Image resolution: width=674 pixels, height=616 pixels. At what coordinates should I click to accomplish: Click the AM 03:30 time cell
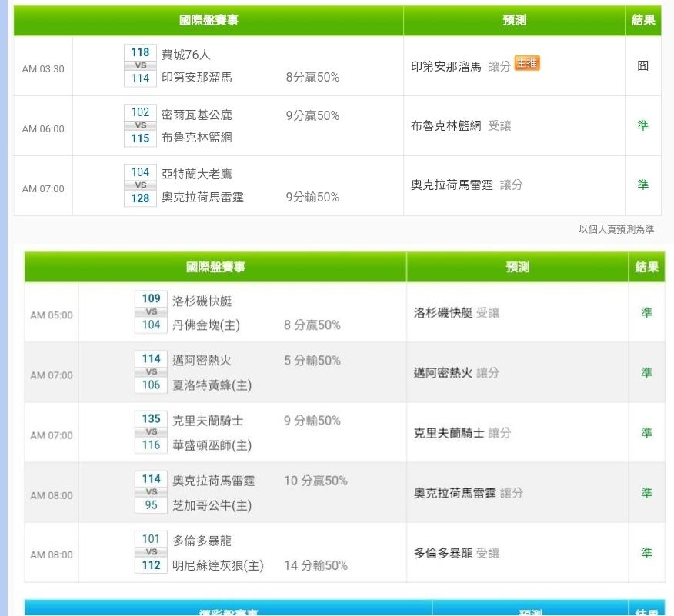(x=43, y=68)
